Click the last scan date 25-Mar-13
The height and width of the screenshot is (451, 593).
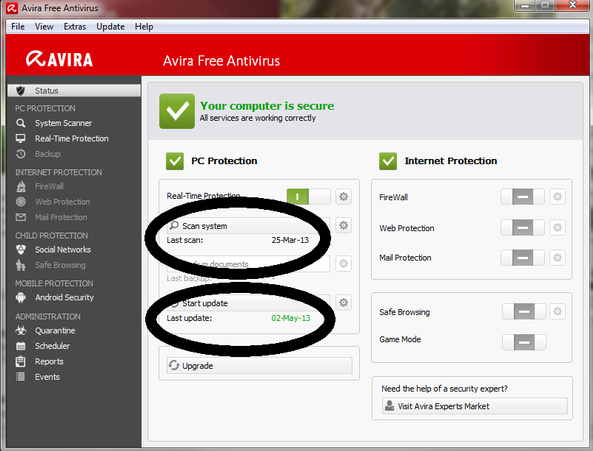click(290, 240)
